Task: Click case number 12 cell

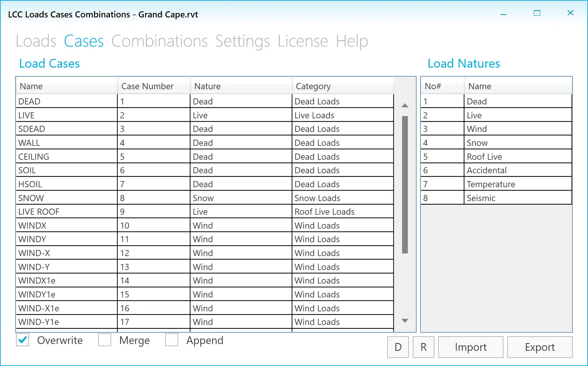Action: pos(154,253)
